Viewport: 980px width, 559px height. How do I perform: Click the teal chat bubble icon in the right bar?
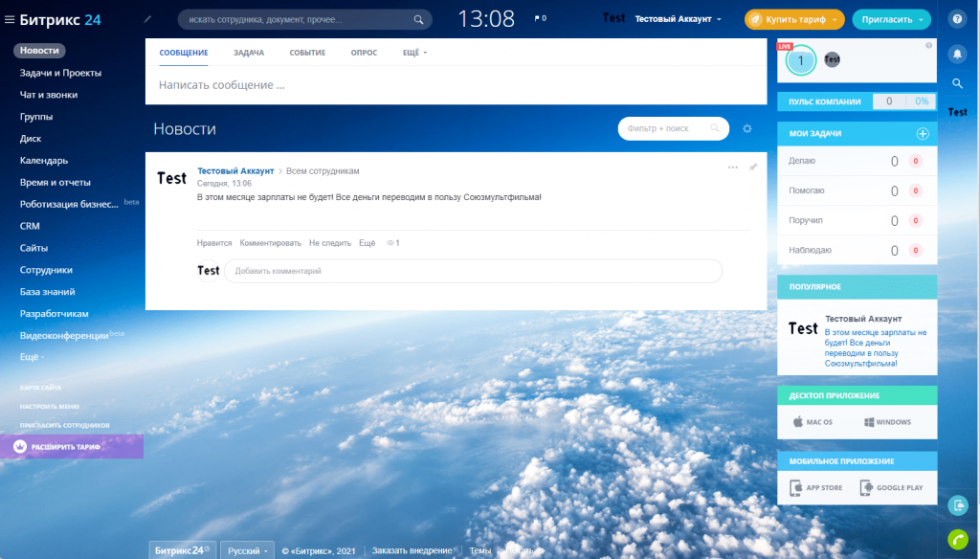pos(957,505)
